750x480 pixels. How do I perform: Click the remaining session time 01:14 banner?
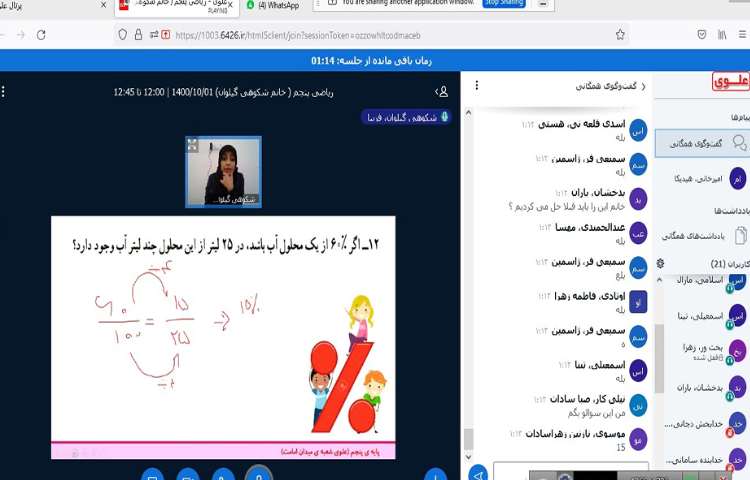click(x=371, y=61)
